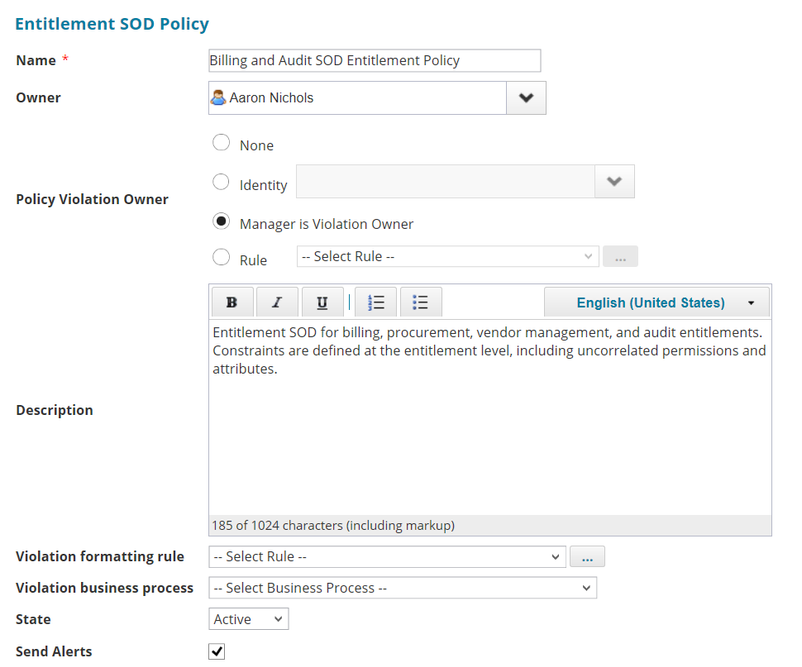
Task: Select Identity radio option
Action: (x=221, y=182)
